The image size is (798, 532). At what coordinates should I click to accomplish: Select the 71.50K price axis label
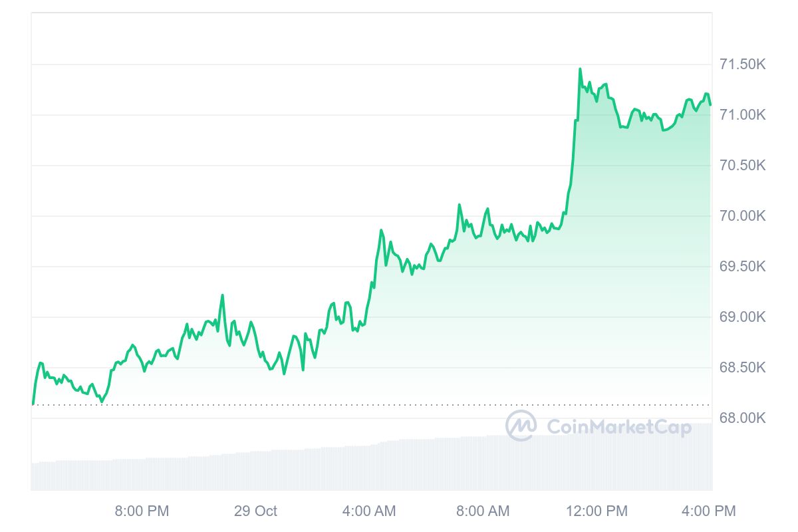tap(743, 65)
